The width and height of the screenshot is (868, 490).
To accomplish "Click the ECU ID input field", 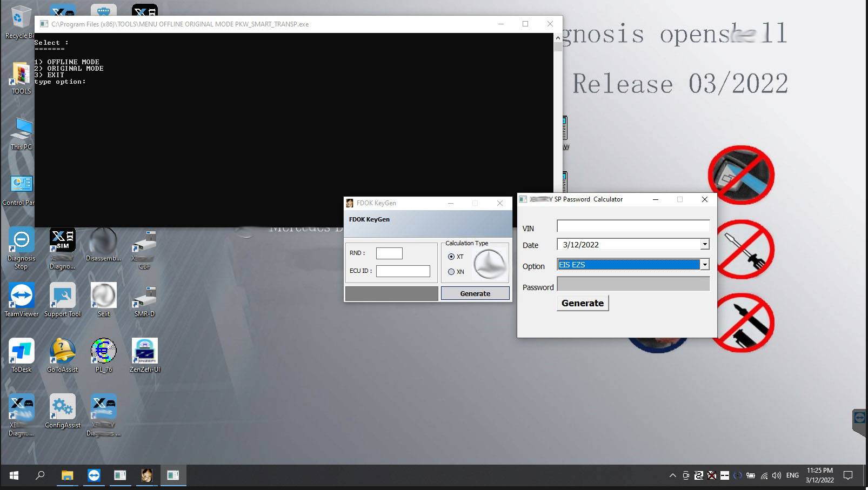I will point(403,271).
